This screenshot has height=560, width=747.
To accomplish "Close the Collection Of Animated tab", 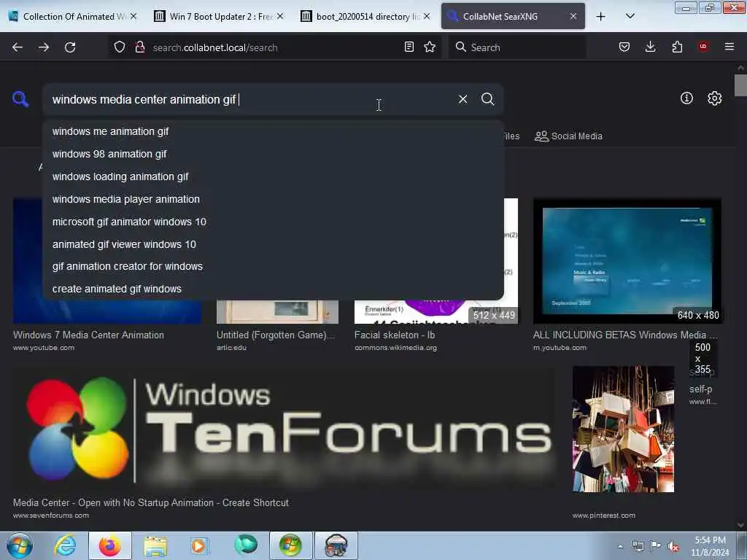I will click(133, 16).
